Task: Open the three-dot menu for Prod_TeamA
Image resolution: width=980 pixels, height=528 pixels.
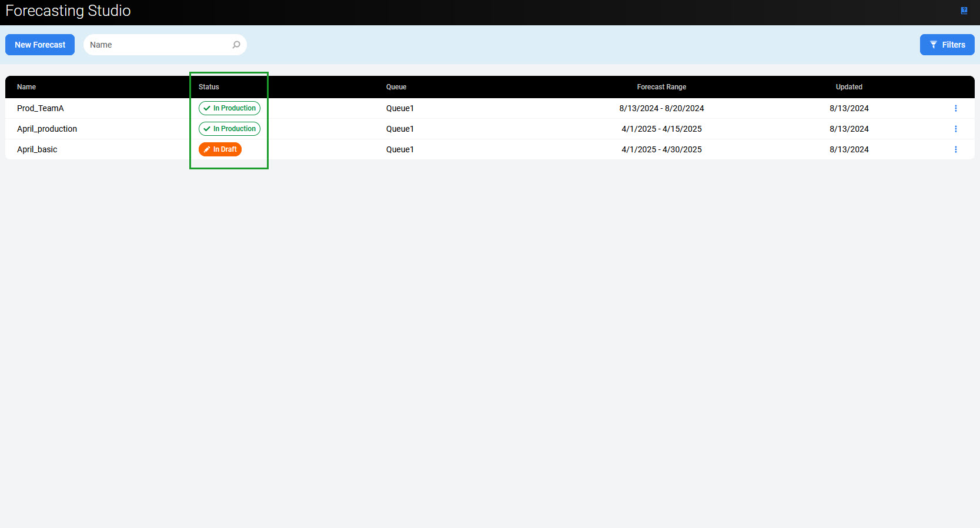Action: pos(955,108)
